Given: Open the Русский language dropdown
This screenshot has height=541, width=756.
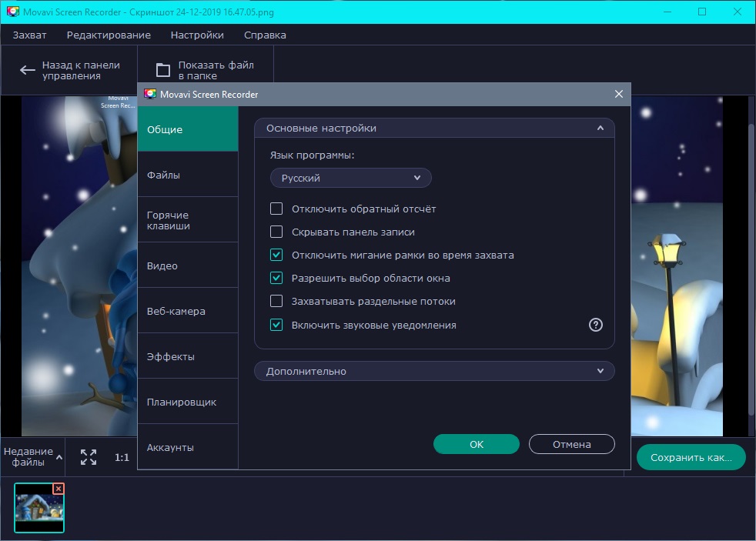Looking at the screenshot, I should [350, 178].
